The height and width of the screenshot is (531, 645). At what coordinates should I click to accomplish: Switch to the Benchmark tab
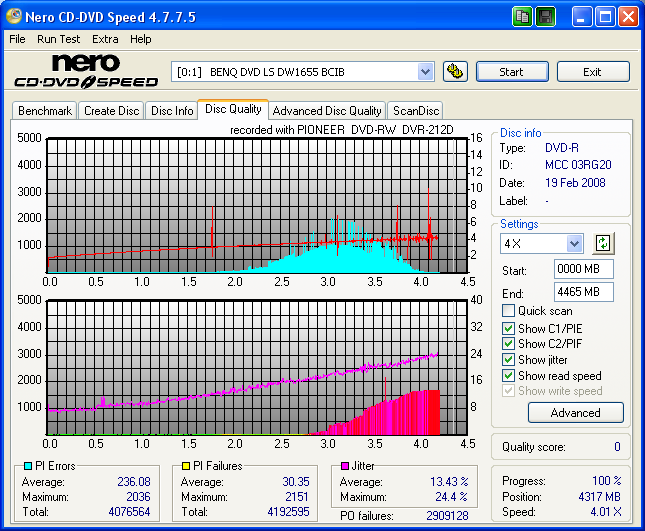tap(45, 111)
